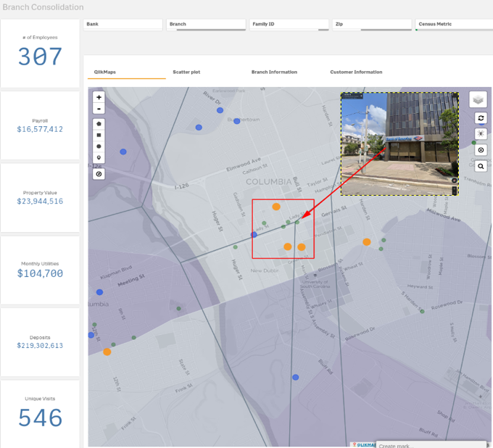
Task: Select the rectangle selection tool
Action: pos(99,135)
